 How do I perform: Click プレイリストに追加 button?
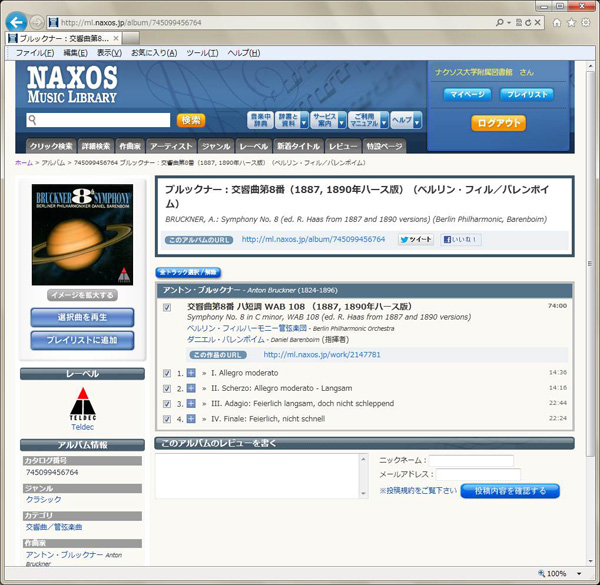point(82,340)
